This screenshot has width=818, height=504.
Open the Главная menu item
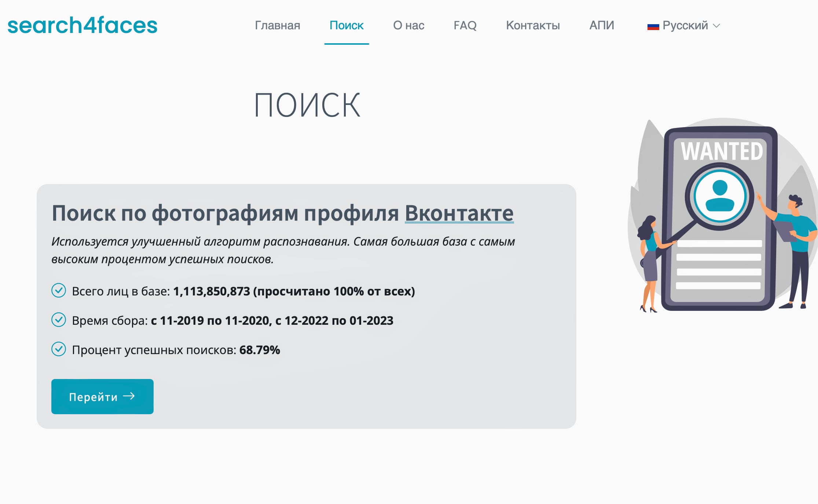[x=277, y=25]
